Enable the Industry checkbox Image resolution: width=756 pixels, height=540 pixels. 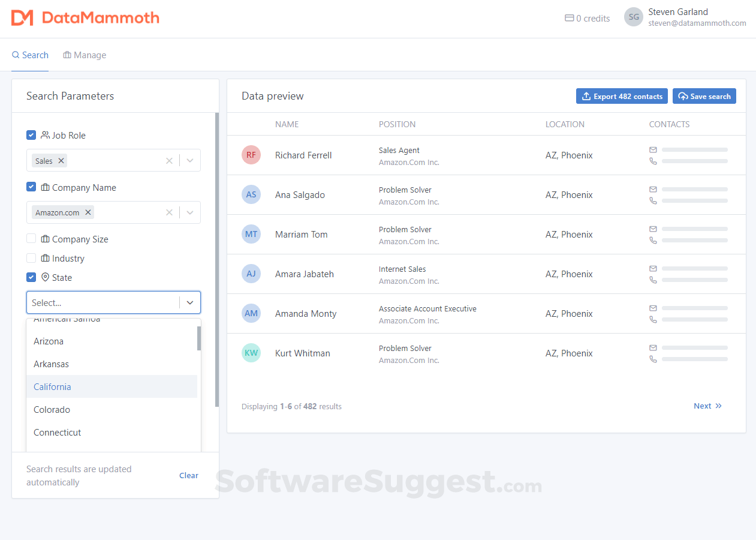pyautogui.click(x=31, y=257)
